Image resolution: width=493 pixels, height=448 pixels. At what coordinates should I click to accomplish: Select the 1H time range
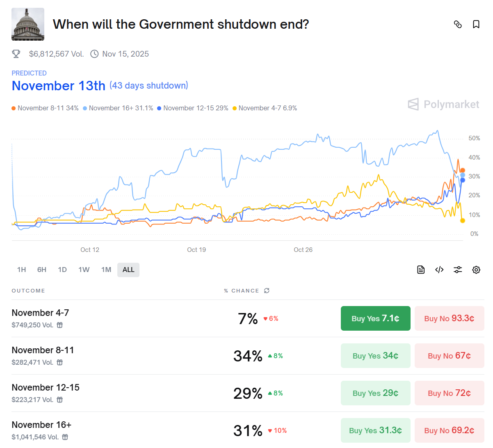(x=22, y=270)
